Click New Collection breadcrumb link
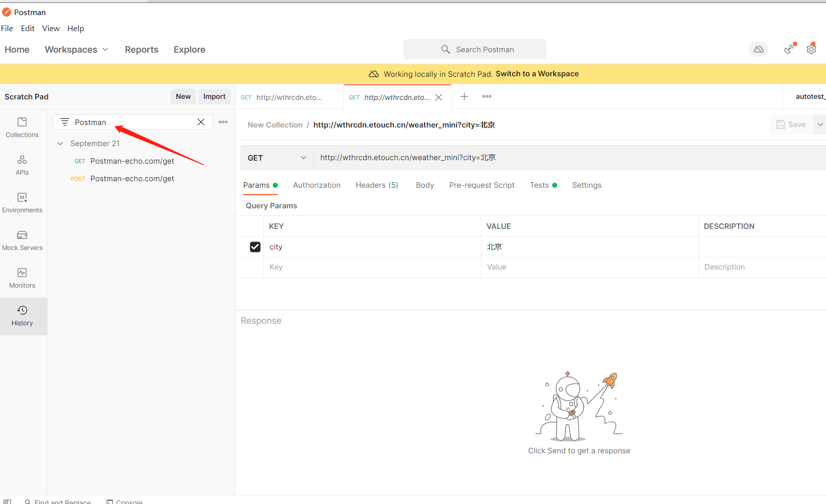The width and height of the screenshot is (826, 504). pos(275,125)
